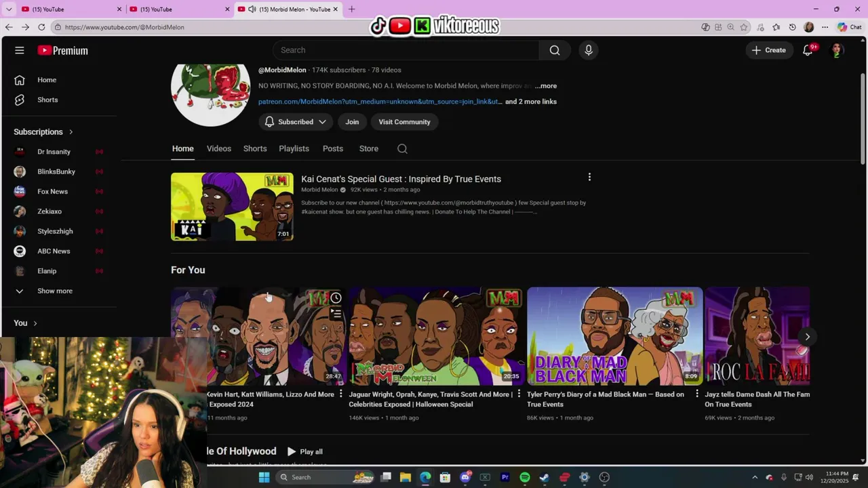Open Home in the left sidebar
The width and height of the screenshot is (868, 488).
[47, 80]
